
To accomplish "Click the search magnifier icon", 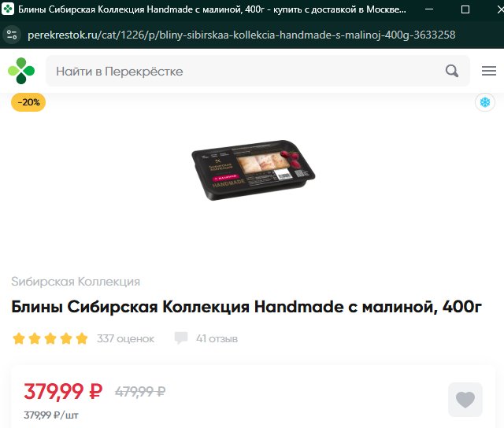I will 451,71.
